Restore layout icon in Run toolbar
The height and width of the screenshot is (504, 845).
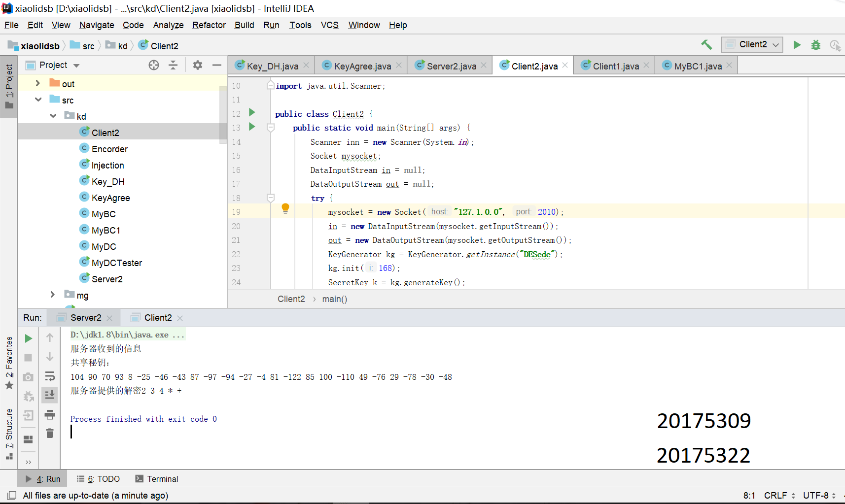coord(28,439)
